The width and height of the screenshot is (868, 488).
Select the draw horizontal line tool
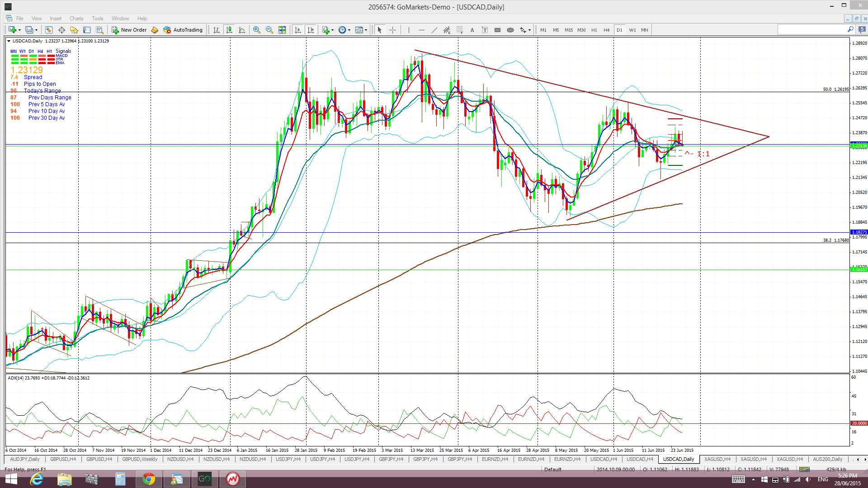tap(421, 30)
